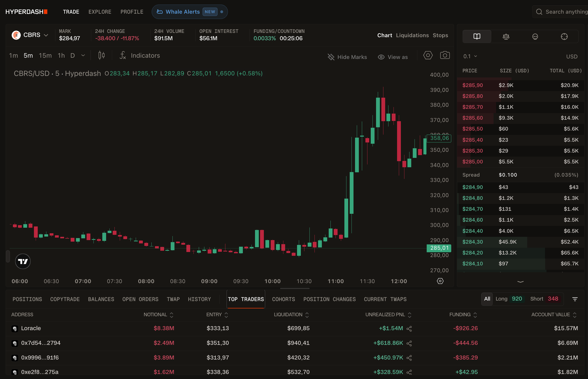Click bid price $284,30 in order book
This screenshot has height=379, width=588.
coord(472,242)
